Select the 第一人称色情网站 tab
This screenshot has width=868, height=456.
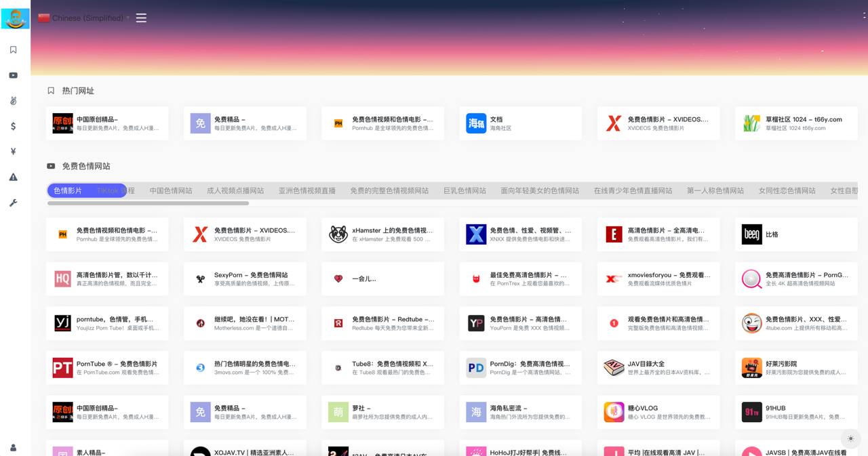[715, 190]
